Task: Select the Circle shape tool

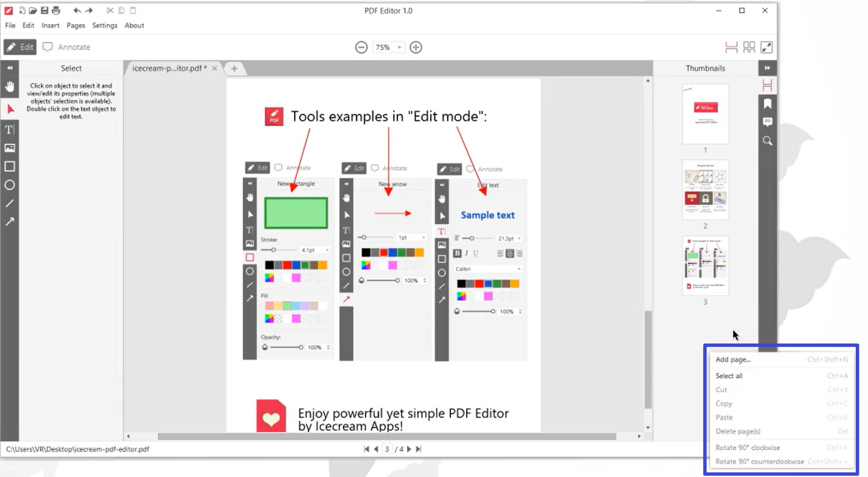Action: 10,185
